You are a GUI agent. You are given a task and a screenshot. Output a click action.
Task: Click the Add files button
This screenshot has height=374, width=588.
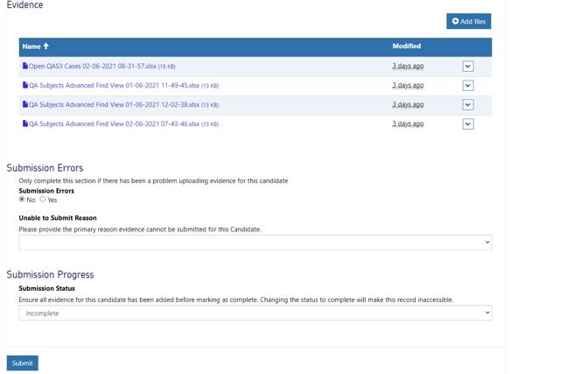[468, 21]
